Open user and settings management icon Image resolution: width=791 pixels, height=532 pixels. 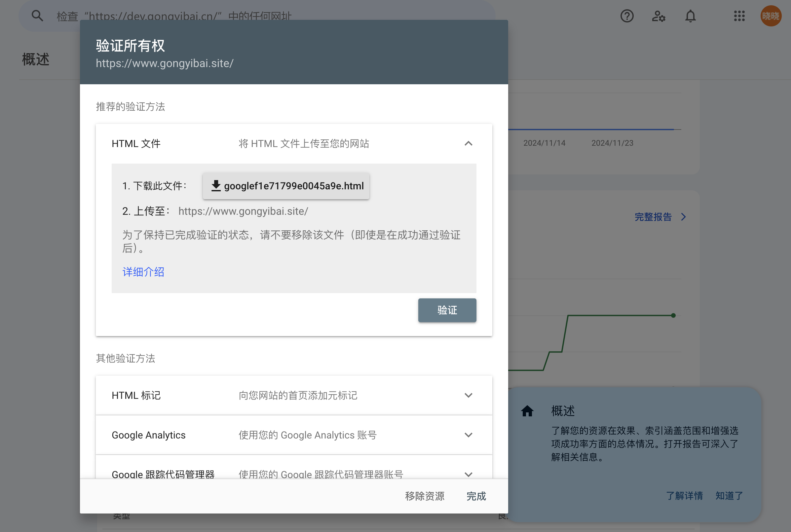tap(659, 16)
